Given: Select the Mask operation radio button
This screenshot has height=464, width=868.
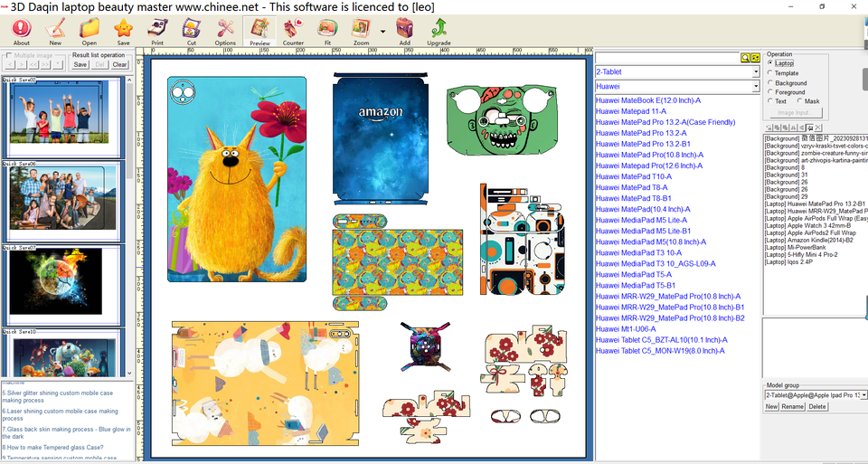Looking at the screenshot, I should tap(798, 101).
